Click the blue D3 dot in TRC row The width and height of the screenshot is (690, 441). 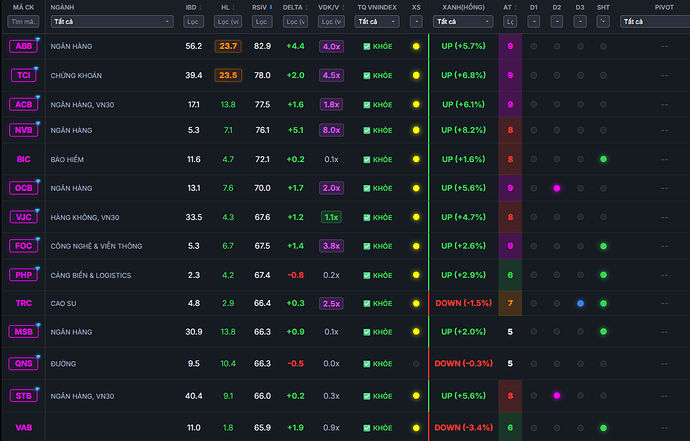tap(580, 303)
